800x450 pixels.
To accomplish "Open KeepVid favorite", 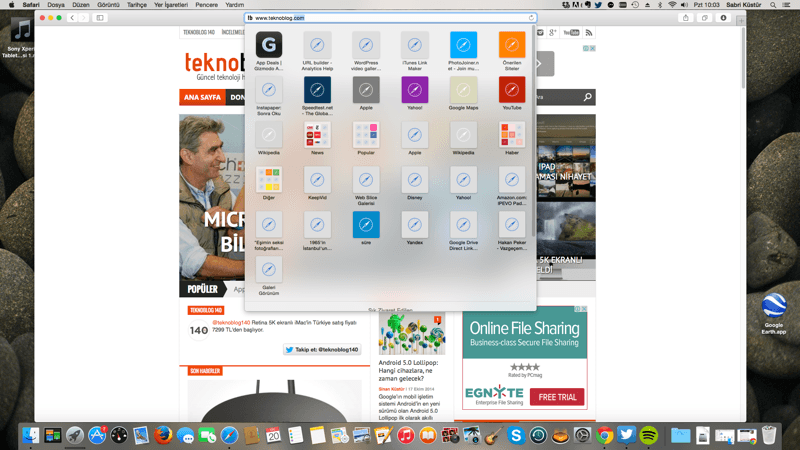I will click(x=317, y=180).
